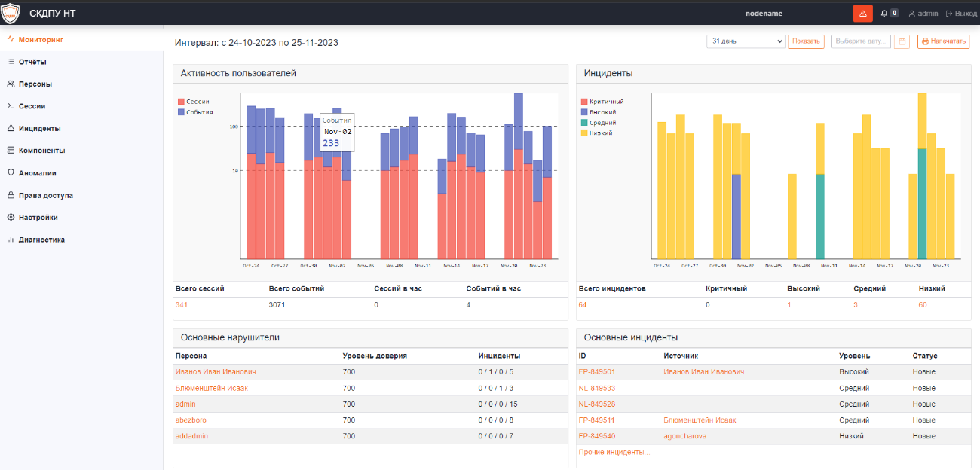Open the Выберите дату date picker field
Screen dimensions: 980x470
[x=861, y=41]
